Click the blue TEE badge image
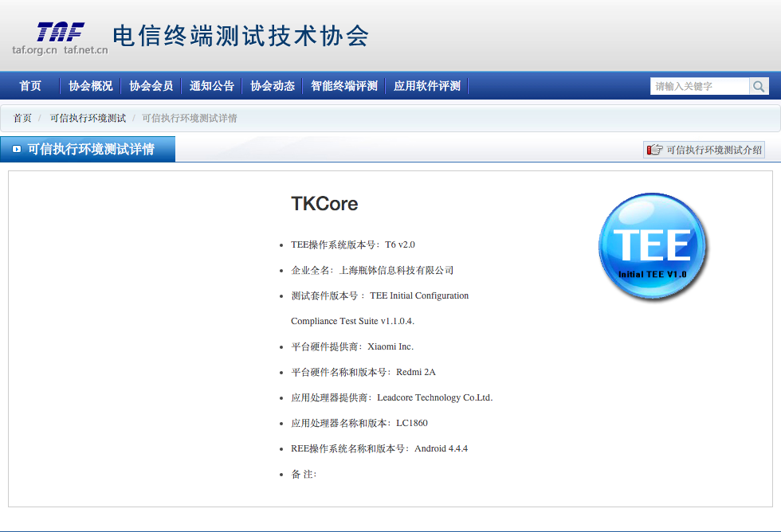 pyautogui.click(x=653, y=246)
